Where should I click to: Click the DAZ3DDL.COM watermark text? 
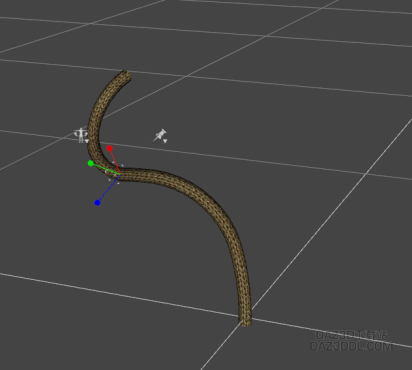pos(351,346)
